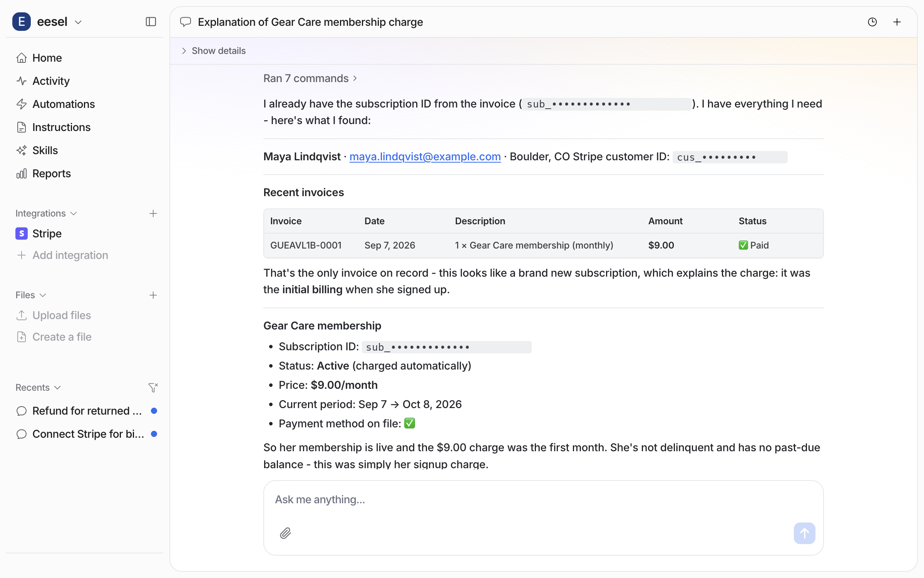Viewport: 924px width, 578px height.
Task: Expand the Ran 7 commands section
Action: click(310, 79)
